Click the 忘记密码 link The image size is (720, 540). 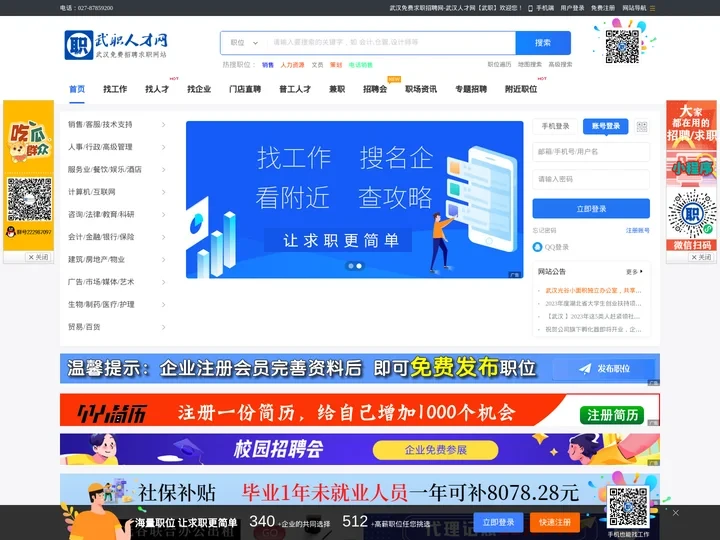pos(544,231)
